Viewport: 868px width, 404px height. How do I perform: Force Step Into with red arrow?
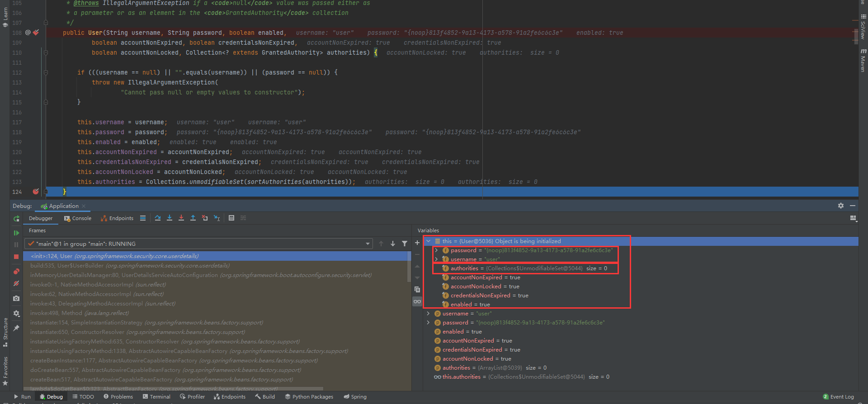click(181, 218)
